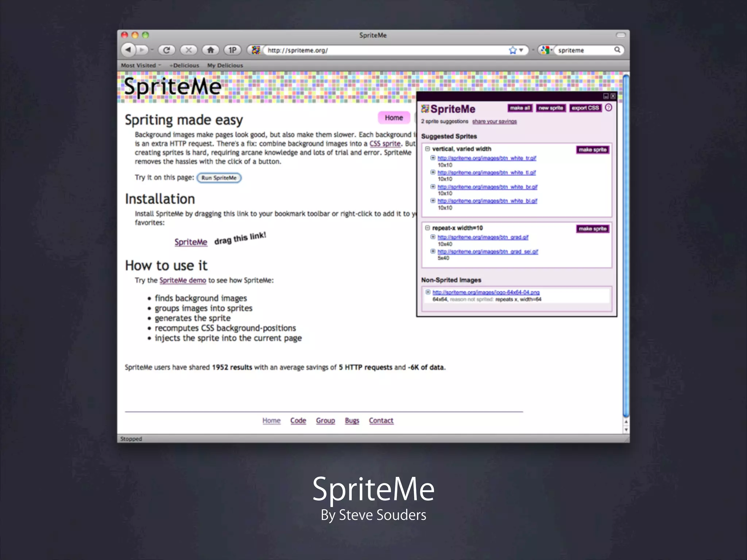Click the SpriteMe bookmarklet drag link
This screenshot has height=560, width=747.
[x=191, y=242]
